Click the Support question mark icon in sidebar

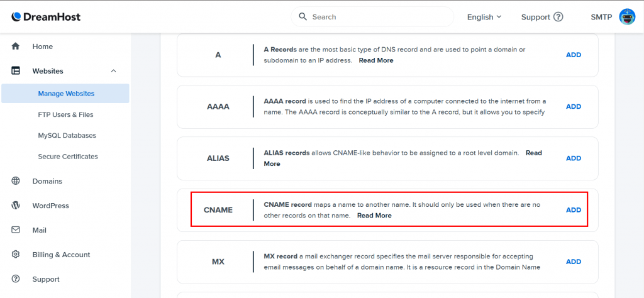(x=16, y=279)
